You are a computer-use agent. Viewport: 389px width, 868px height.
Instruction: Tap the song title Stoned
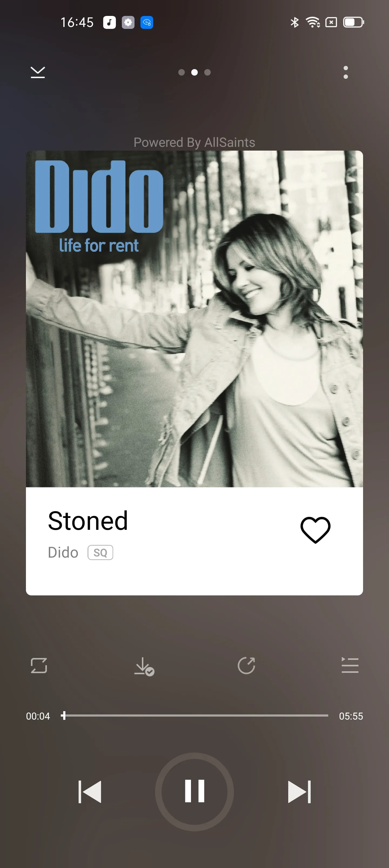pyautogui.click(x=88, y=521)
